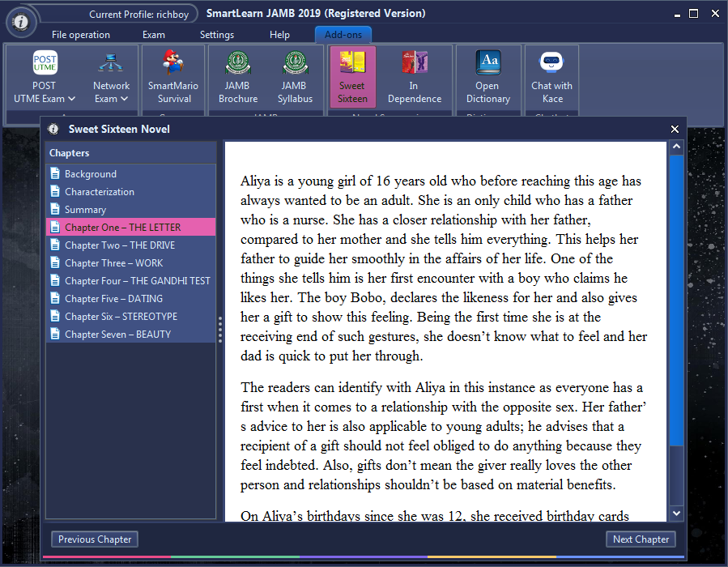
Task: Expand the Network Exam dropdown arrow
Action: click(124, 99)
